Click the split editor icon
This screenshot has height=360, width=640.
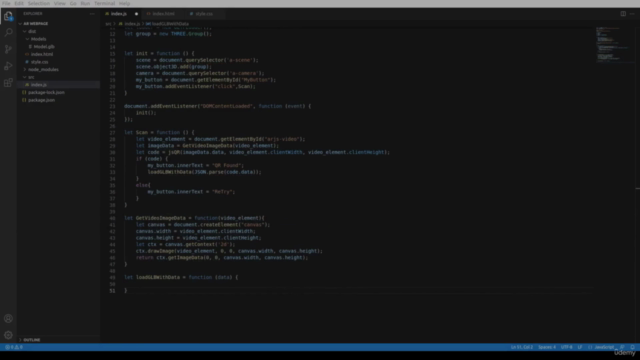(623, 14)
